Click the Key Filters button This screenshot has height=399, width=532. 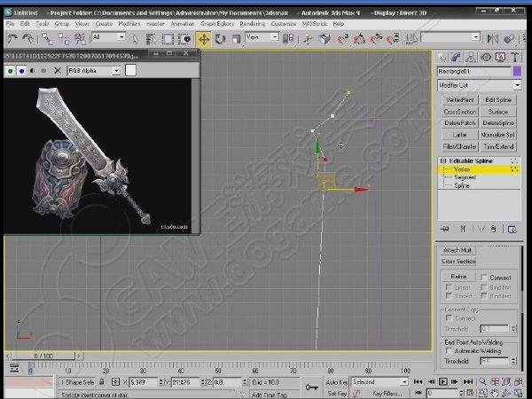tap(386, 394)
